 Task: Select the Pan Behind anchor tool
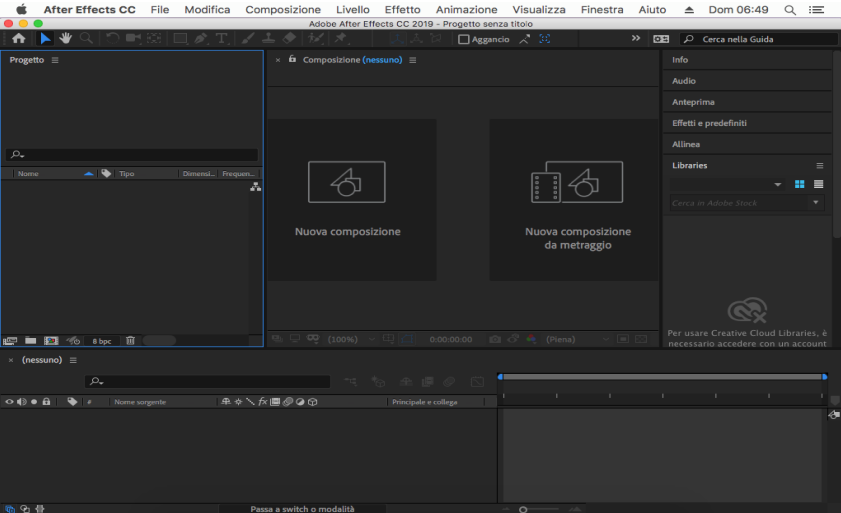click(x=154, y=39)
